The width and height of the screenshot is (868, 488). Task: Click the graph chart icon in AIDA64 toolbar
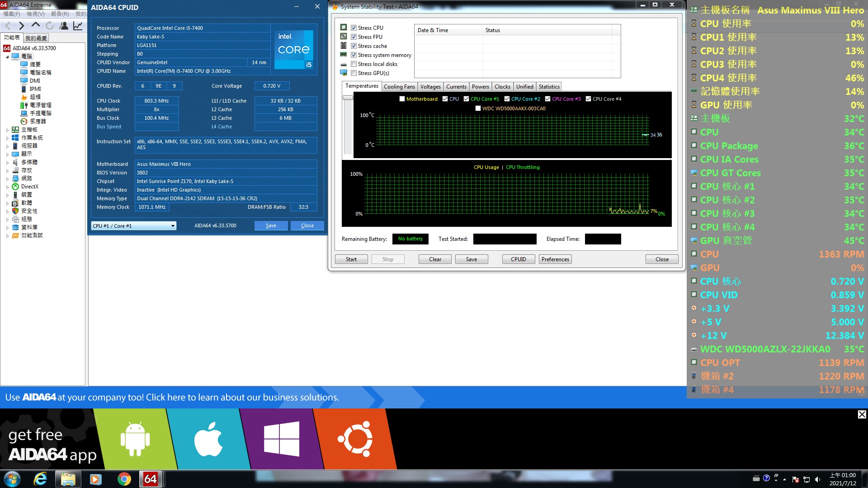[x=78, y=26]
